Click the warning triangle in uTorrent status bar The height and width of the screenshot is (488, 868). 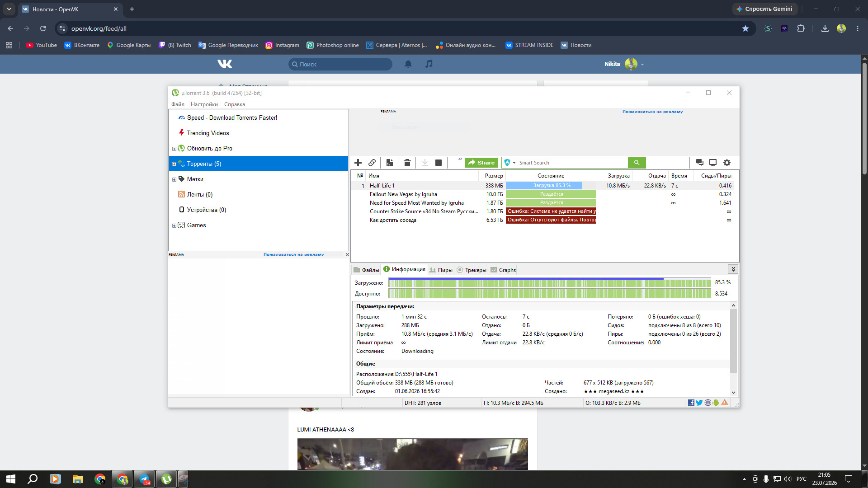725,403
